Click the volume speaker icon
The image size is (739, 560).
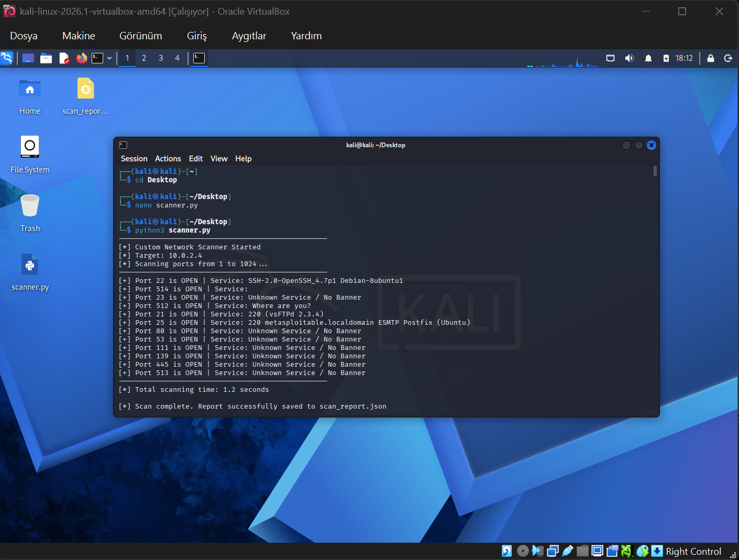point(630,58)
